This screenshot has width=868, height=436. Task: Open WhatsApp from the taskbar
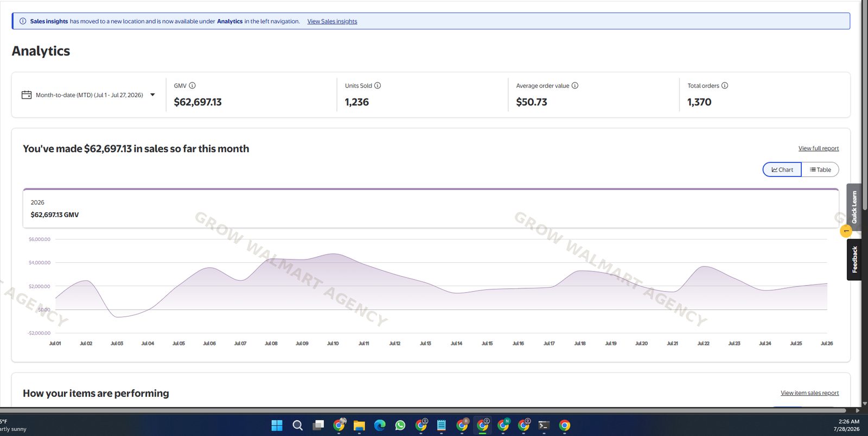point(400,425)
